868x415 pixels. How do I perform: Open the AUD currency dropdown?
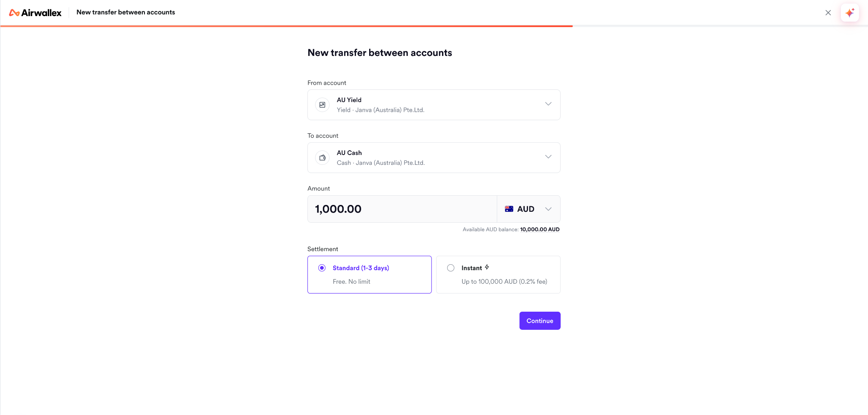pos(529,209)
